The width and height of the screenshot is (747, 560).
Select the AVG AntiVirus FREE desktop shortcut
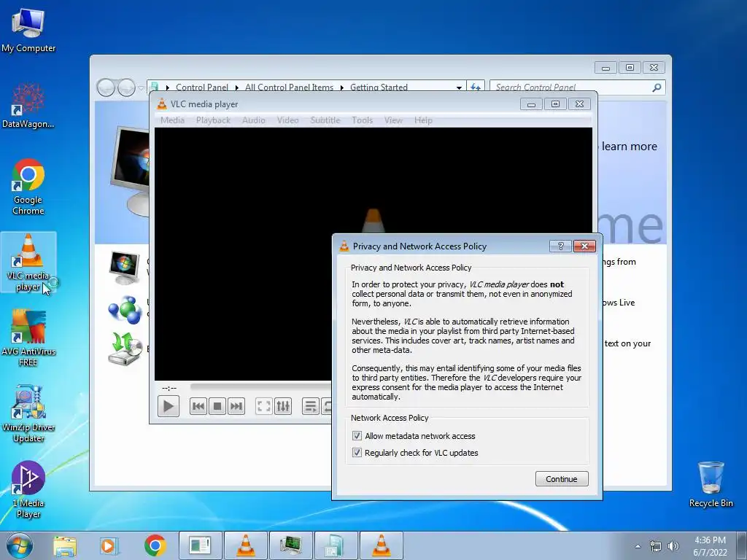[28, 337]
